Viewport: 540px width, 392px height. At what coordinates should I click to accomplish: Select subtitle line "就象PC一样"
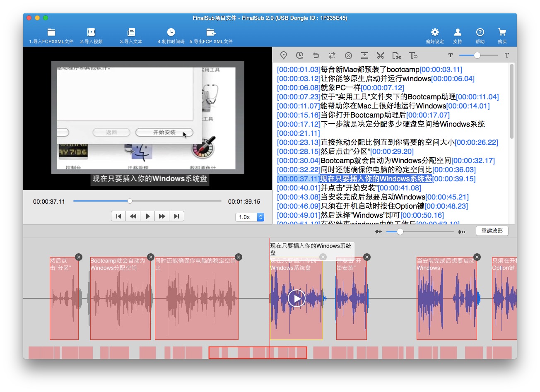click(x=340, y=88)
